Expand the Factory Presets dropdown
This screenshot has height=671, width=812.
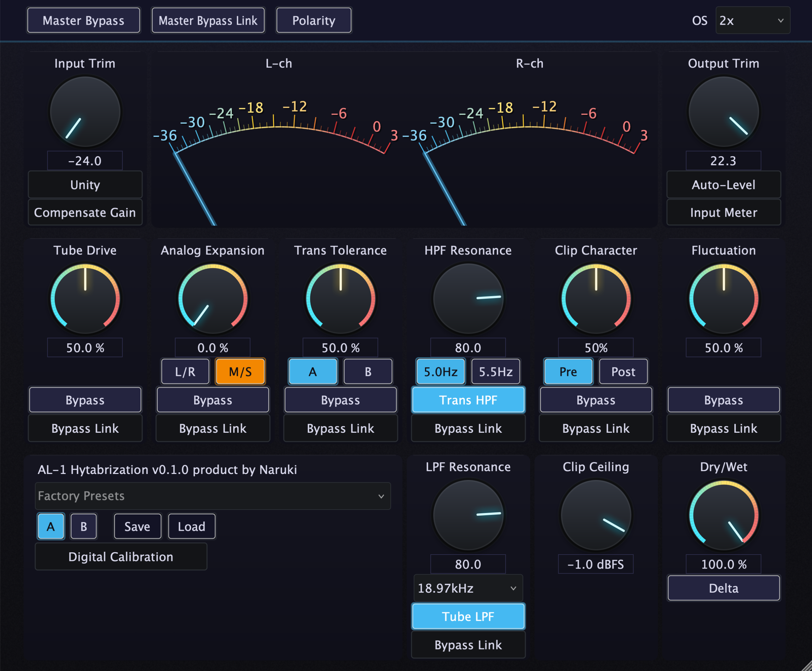click(x=213, y=496)
